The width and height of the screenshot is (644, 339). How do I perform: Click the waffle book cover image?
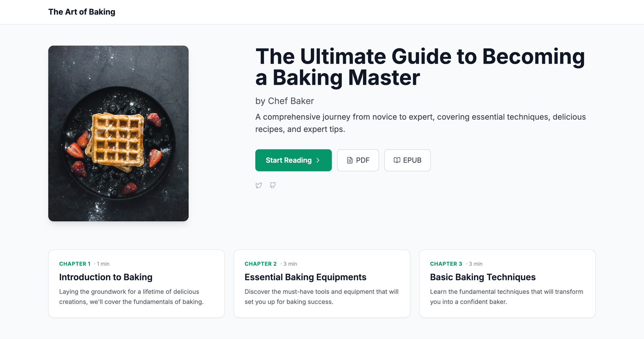(118, 133)
